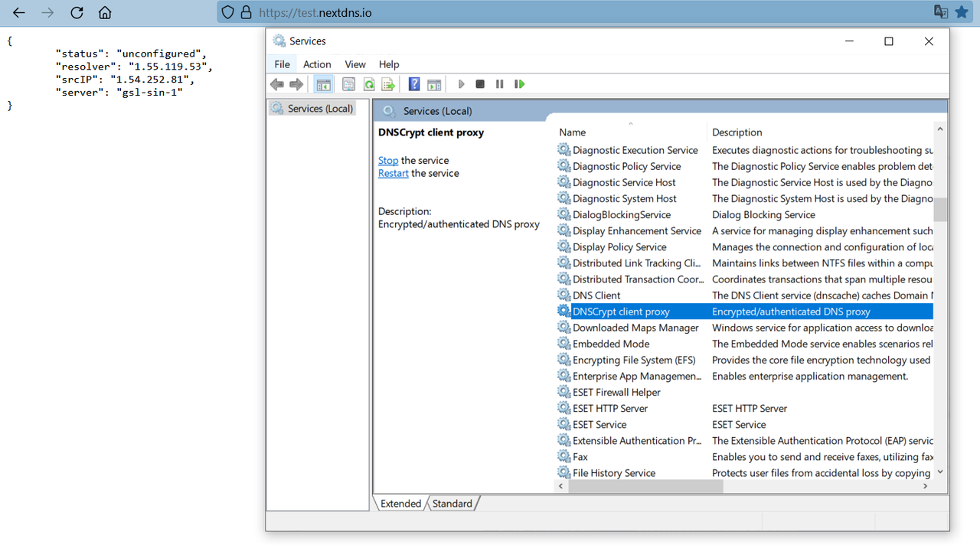Click the vertical scrollbar thumb in services list
The width and height of the screenshot is (980, 545).
tap(940, 210)
